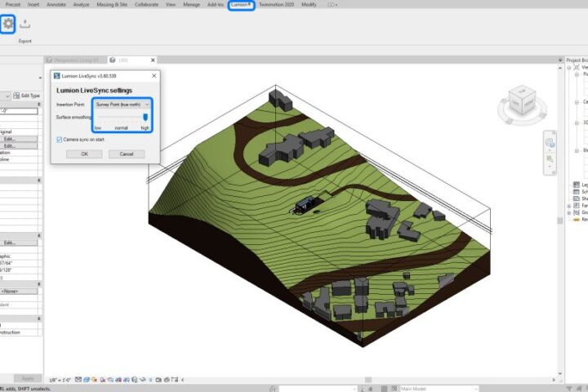Open the Lumion ribbon tab

click(241, 5)
